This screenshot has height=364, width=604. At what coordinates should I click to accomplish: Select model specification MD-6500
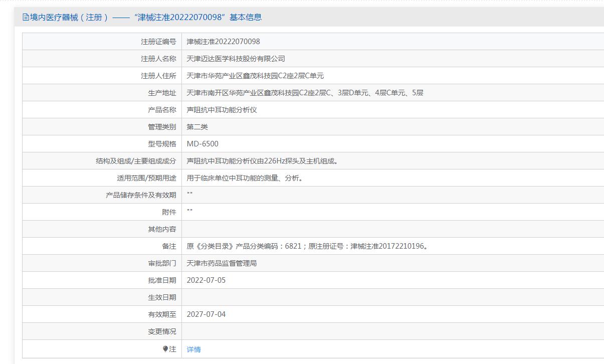click(203, 144)
